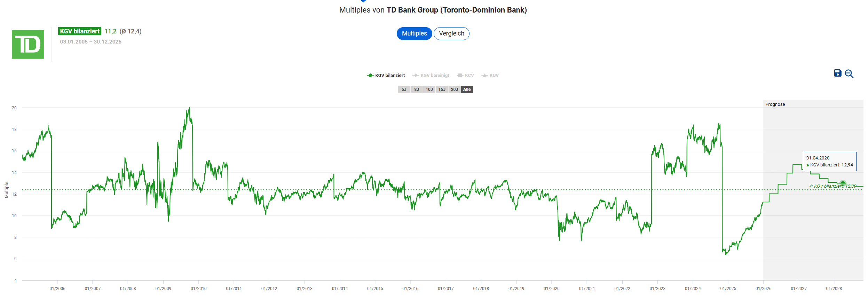The image size is (868, 297).
Task: Toggle the KGV bilanziert legend series
Action: click(386, 76)
